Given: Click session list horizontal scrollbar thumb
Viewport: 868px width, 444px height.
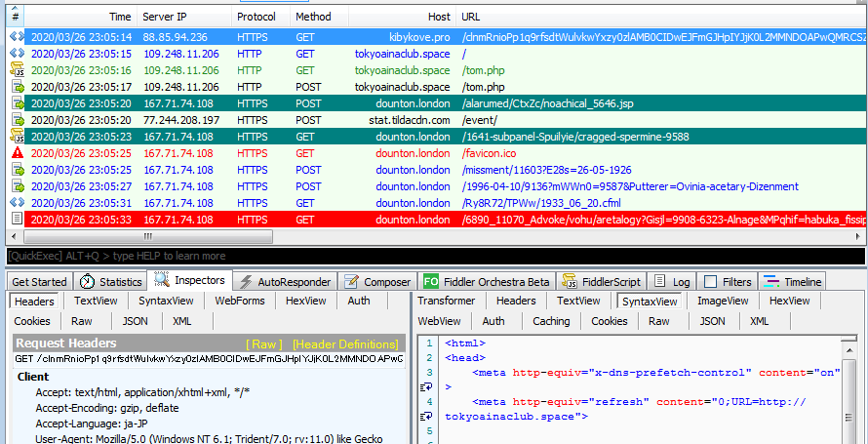Looking at the screenshot, I should click(x=147, y=236).
